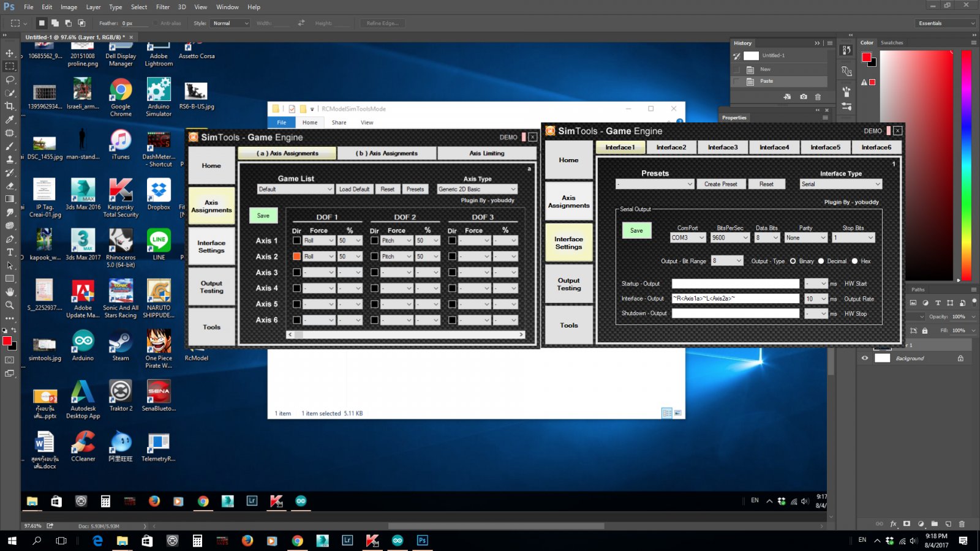Click the Layers panel delete layer trash icon
Screen dimensions: 980x551
[962, 524]
